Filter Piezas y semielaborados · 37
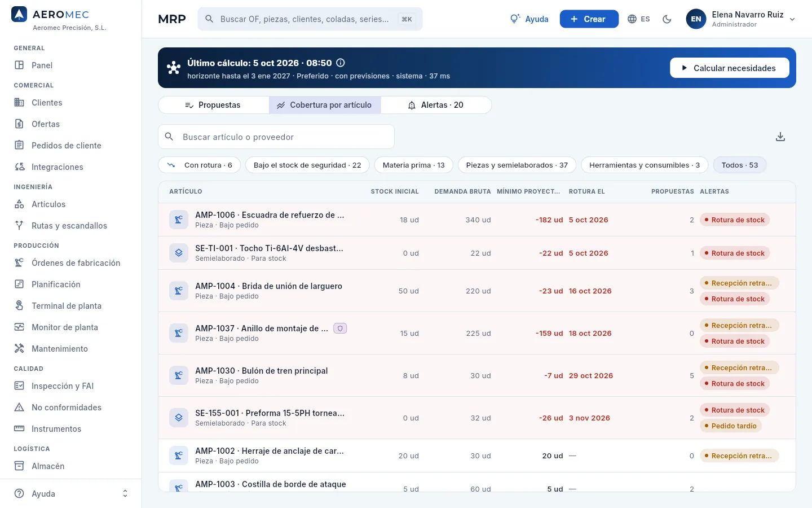This screenshot has width=812, height=508. pyautogui.click(x=517, y=165)
